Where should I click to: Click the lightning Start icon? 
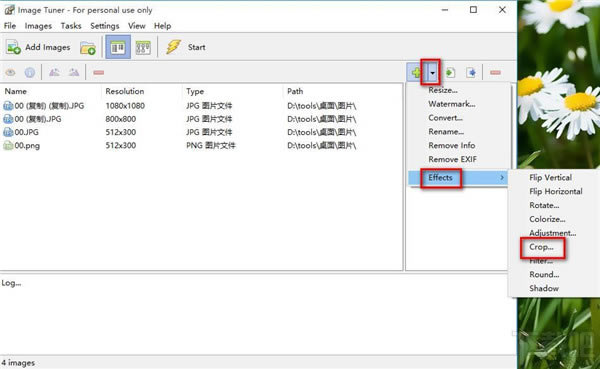click(173, 47)
